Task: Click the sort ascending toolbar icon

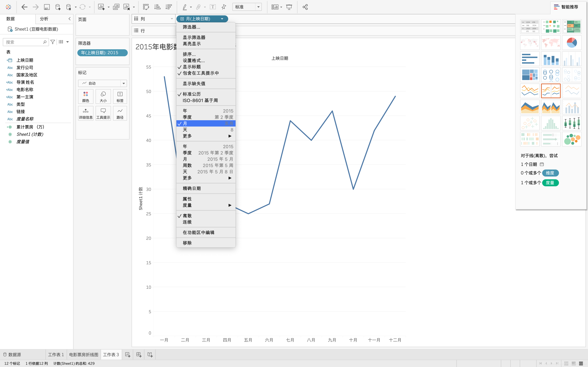Action: pyautogui.click(x=157, y=7)
